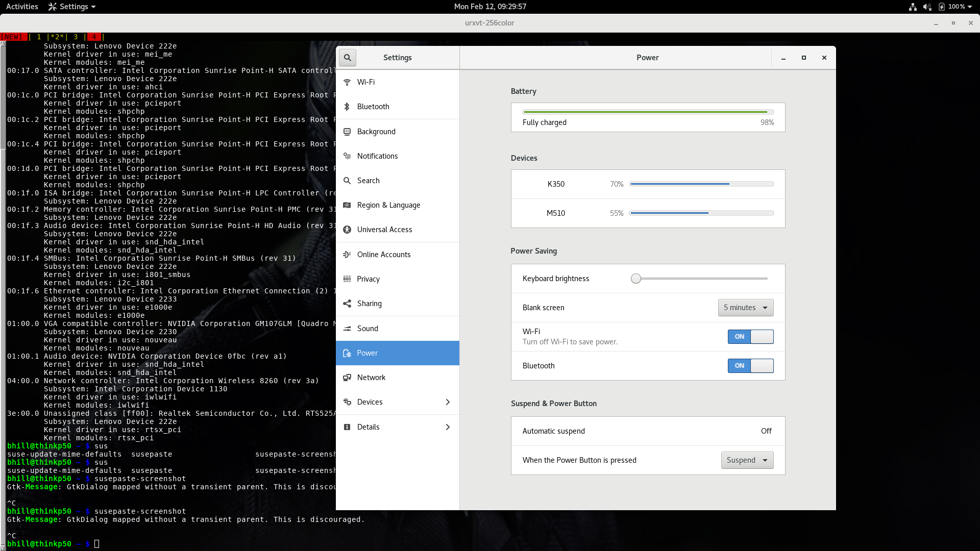
Task: Click laptop battery charge bar
Action: (648, 112)
